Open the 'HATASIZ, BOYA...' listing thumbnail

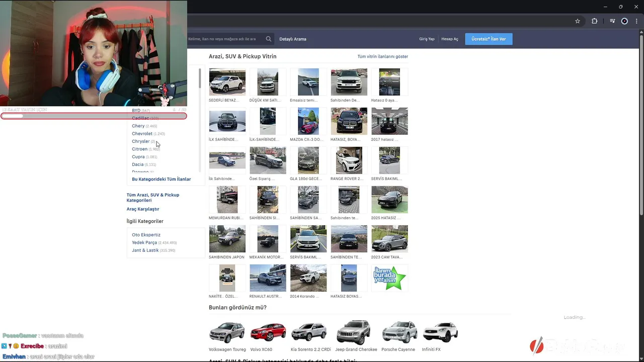349,121
